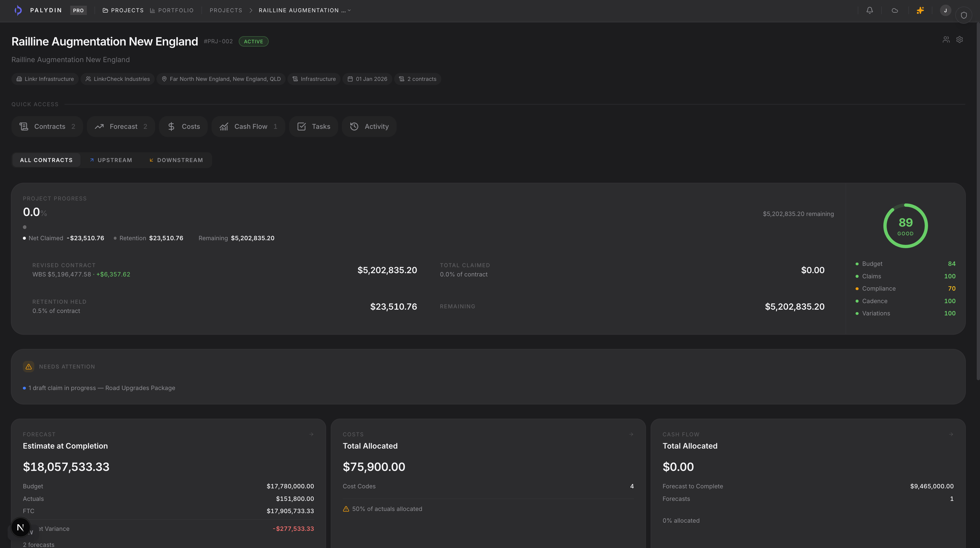Navigate to Projects in the top bar
Image resolution: width=980 pixels, height=548 pixels.
coord(123,10)
